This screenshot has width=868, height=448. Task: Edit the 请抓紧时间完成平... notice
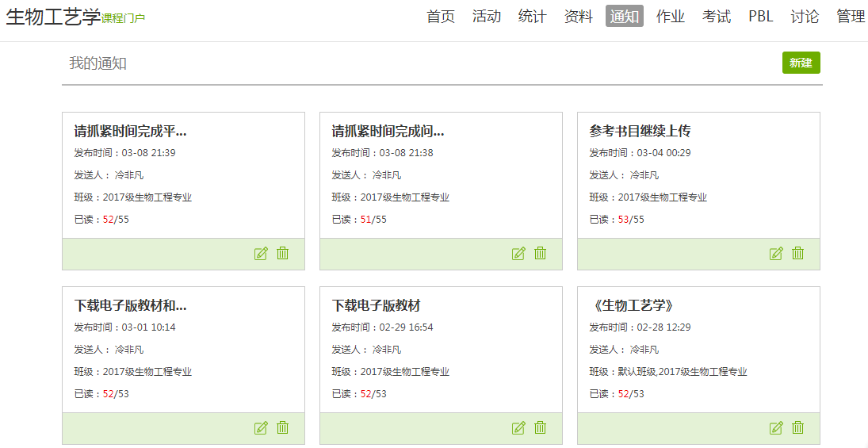(261, 254)
